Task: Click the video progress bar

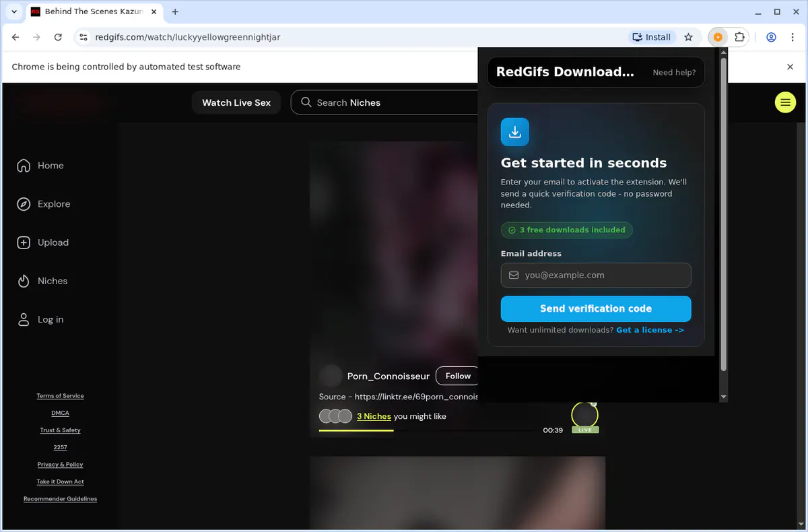Action: pyautogui.click(x=428, y=430)
